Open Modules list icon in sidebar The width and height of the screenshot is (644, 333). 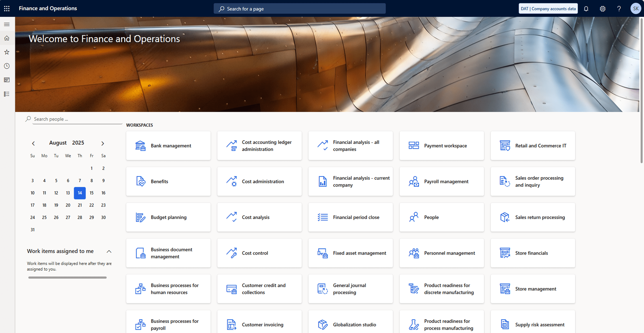7,94
